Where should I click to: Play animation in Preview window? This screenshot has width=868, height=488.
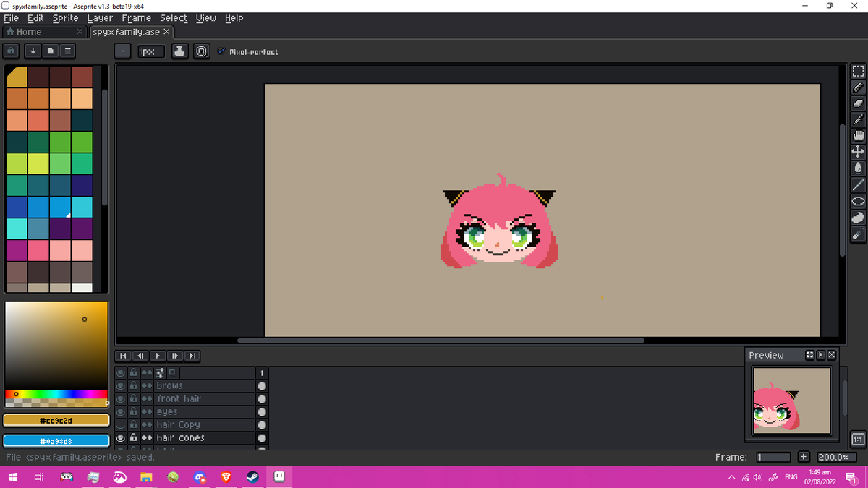click(821, 355)
